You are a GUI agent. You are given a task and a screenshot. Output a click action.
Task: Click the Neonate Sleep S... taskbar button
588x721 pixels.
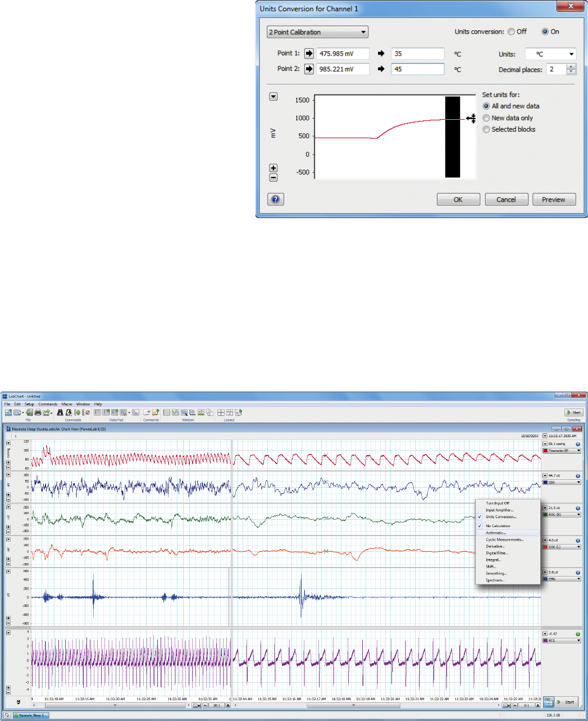click(x=31, y=715)
